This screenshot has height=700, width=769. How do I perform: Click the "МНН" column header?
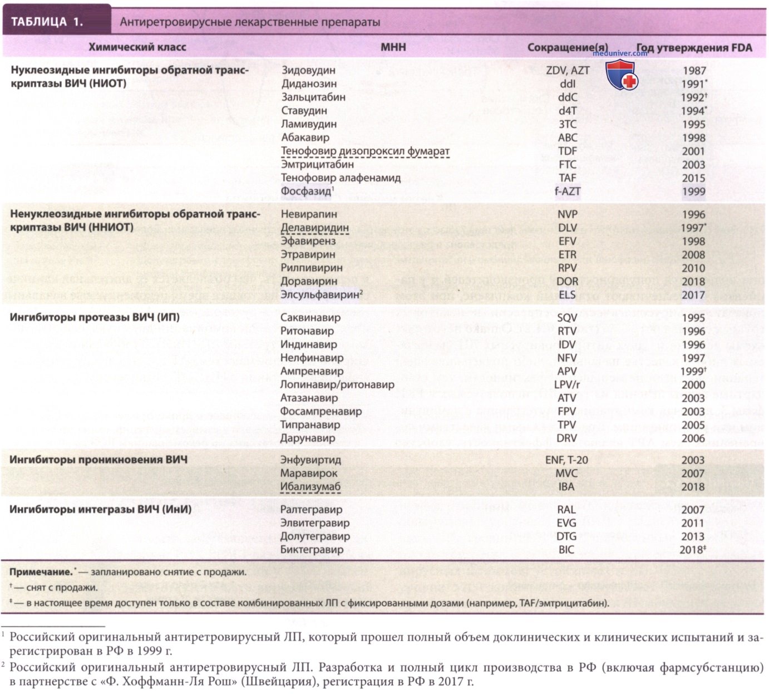point(393,47)
